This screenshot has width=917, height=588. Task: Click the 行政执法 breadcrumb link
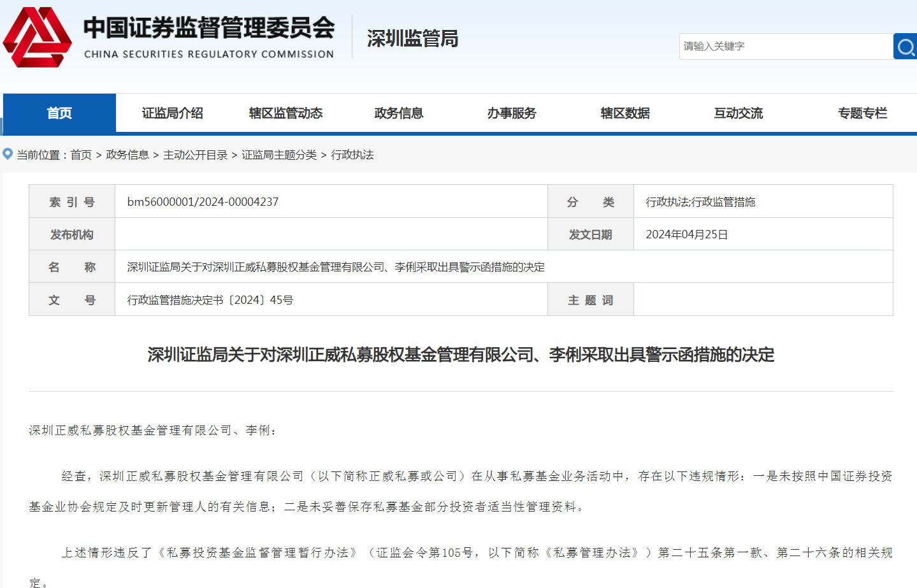pos(352,155)
